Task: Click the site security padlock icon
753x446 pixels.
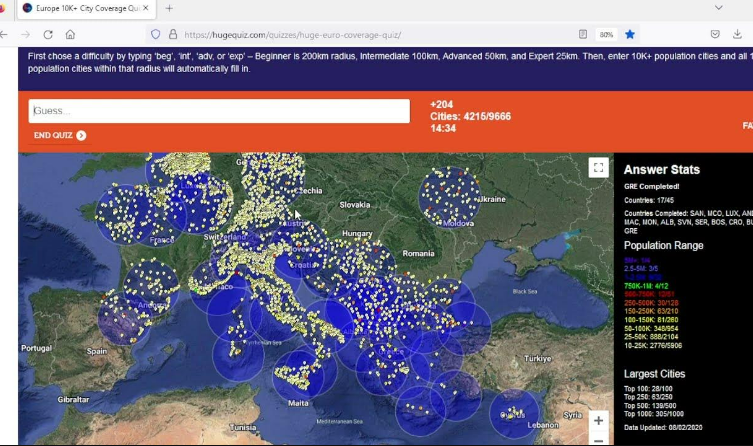Action: click(x=173, y=35)
